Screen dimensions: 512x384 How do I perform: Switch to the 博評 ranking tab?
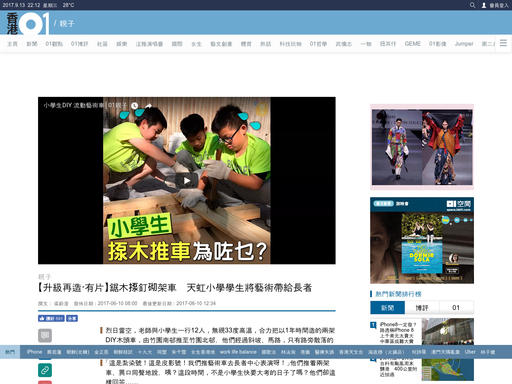pos(422,308)
